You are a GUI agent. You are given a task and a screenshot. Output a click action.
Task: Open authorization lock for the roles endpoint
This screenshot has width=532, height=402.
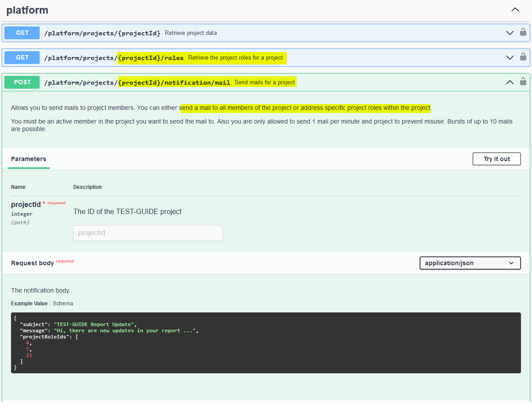pos(523,57)
